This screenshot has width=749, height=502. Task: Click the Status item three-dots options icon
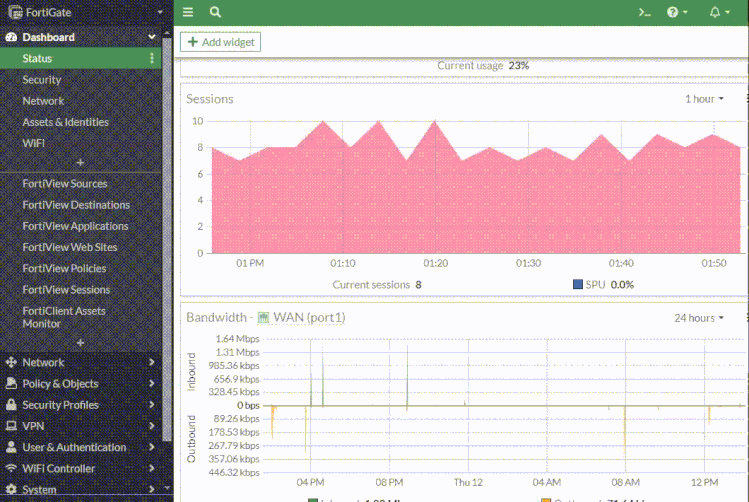(152, 59)
